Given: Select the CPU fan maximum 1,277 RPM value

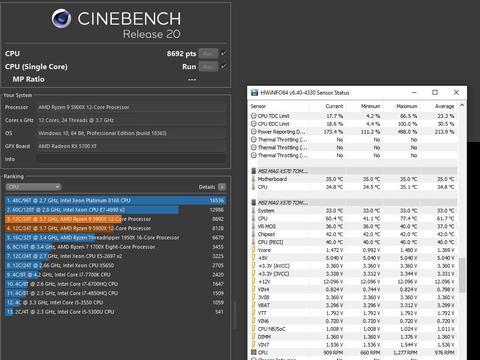Looking at the screenshot, I should [405, 353].
